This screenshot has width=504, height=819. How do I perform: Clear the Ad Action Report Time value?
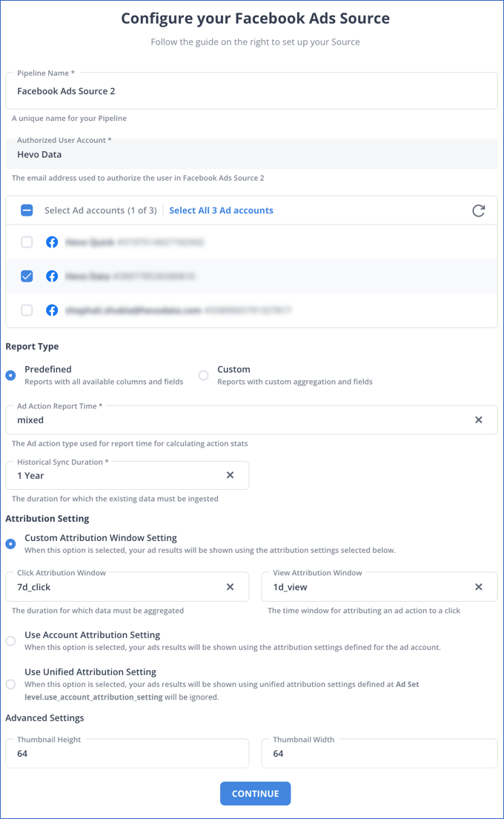click(478, 420)
